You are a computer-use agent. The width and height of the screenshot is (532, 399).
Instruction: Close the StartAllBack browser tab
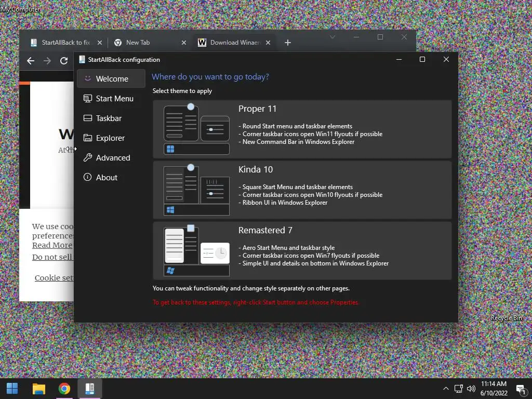click(x=99, y=43)
